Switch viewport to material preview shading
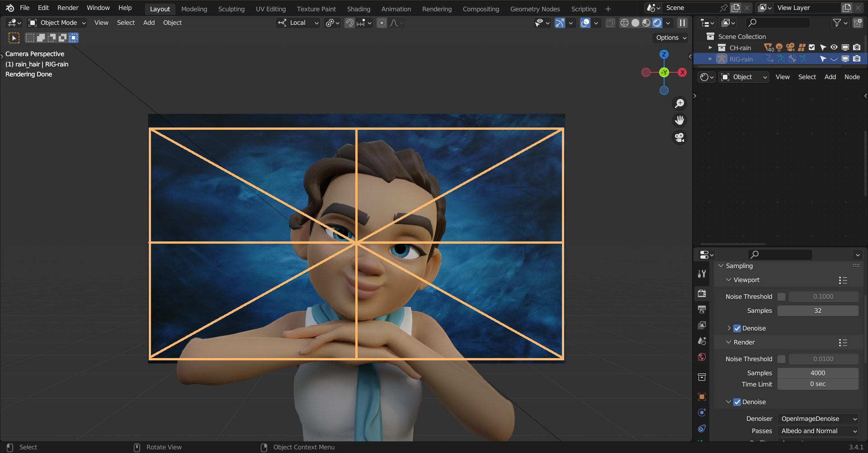The height and width of the screenshot is (453, 868). pyautogui.click(x=646, y=23)
